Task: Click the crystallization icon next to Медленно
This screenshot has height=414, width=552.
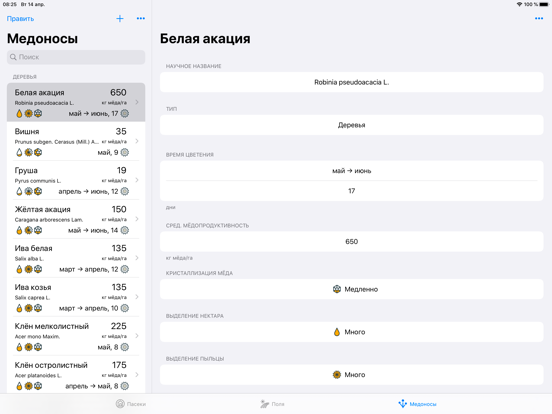Action: (x=337, y=289)
